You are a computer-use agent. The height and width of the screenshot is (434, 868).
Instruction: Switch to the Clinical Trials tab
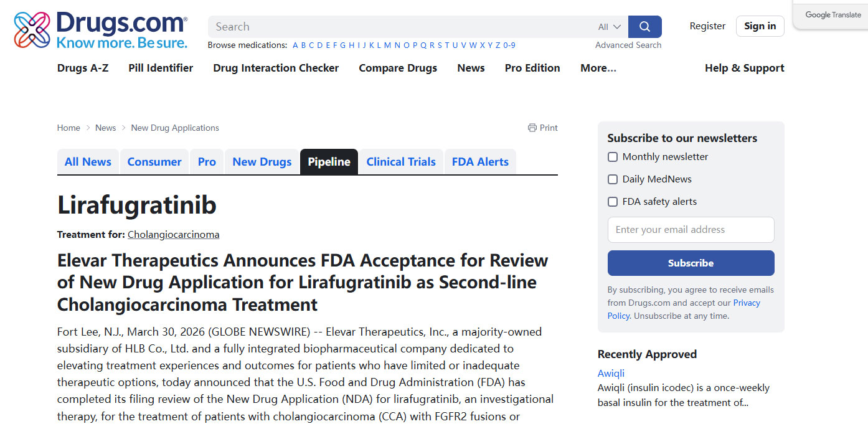(400, 162)
